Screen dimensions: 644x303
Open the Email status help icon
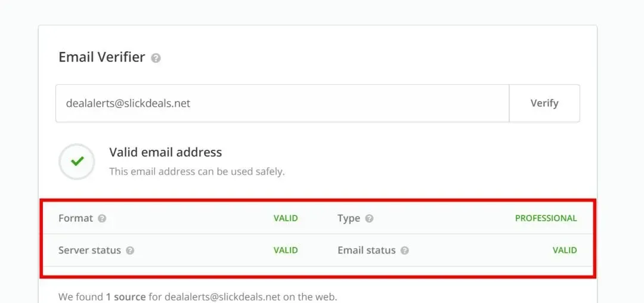coord(404,251)
